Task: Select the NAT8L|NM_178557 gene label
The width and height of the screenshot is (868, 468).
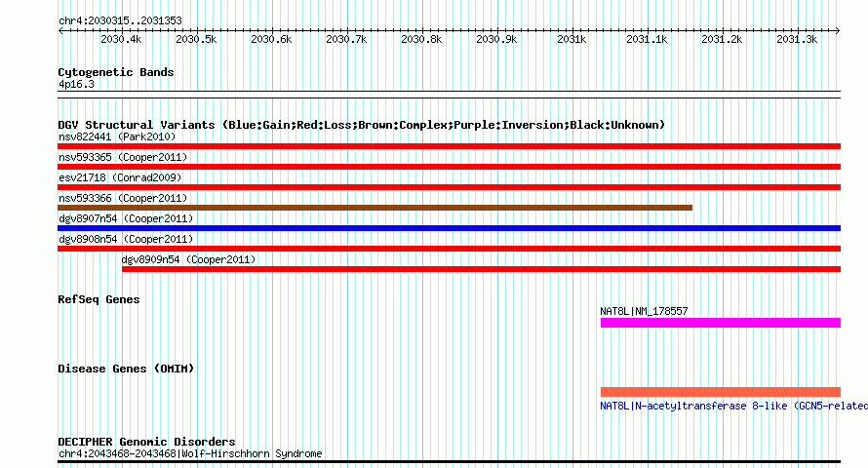Action: click(644, 311)
